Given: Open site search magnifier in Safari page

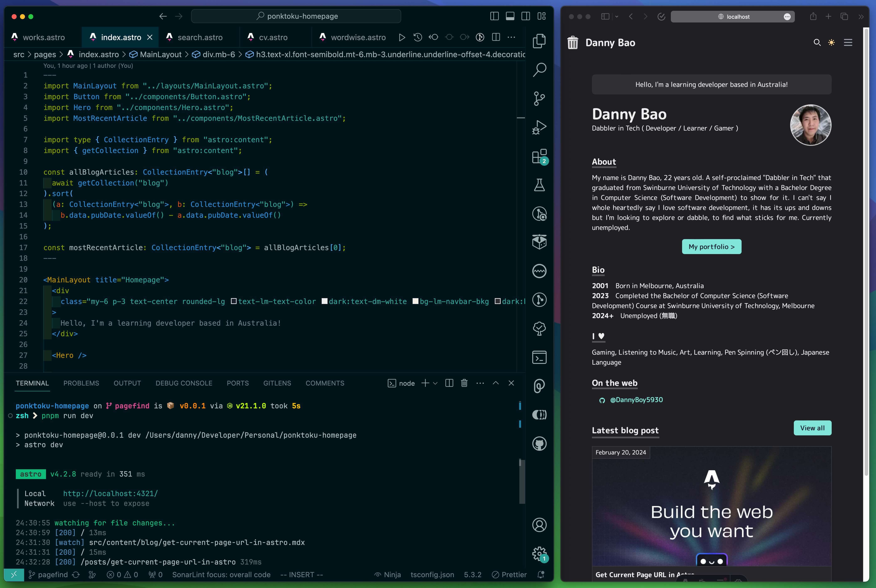Looking at the screenshot, I should pyautogui.click(x=817, y=42).
